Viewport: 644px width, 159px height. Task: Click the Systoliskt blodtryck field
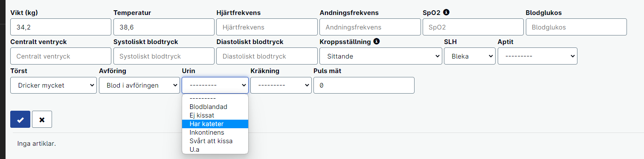pyautogui.click(x=164, y=56)
